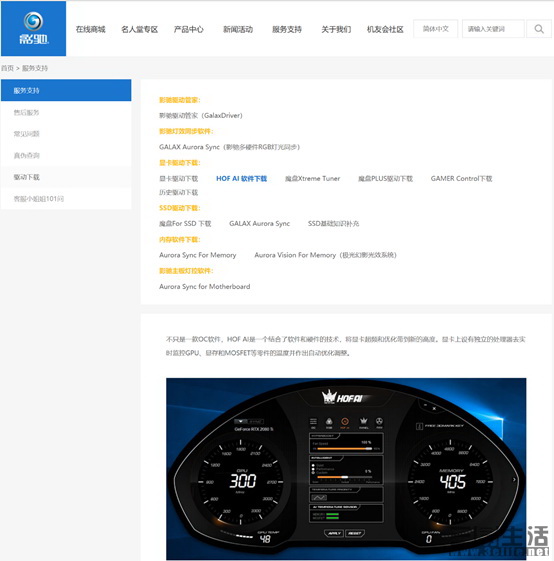Open 机友会社区 in the top navigation

385,29
